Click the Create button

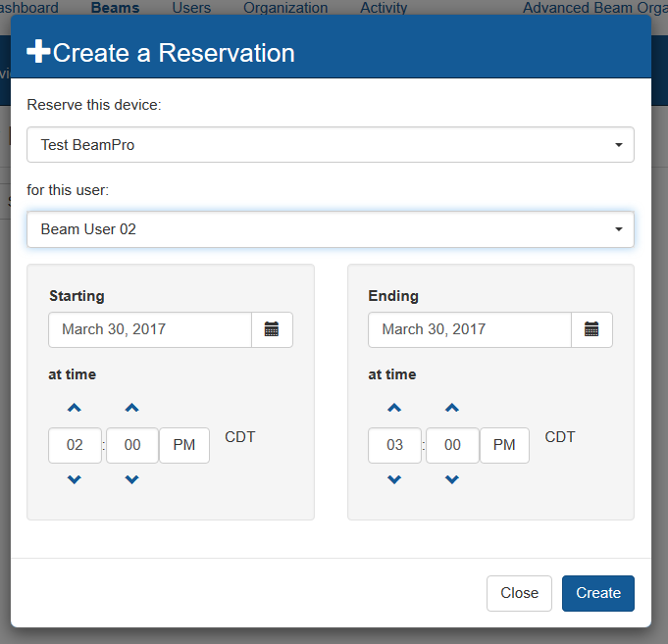point(598,593)
